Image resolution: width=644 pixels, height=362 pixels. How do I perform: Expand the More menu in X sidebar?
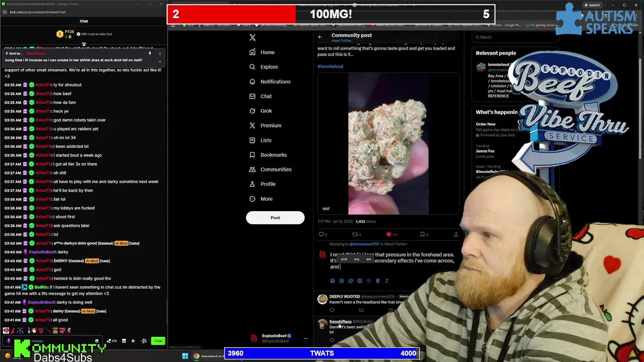coord(261,199)
